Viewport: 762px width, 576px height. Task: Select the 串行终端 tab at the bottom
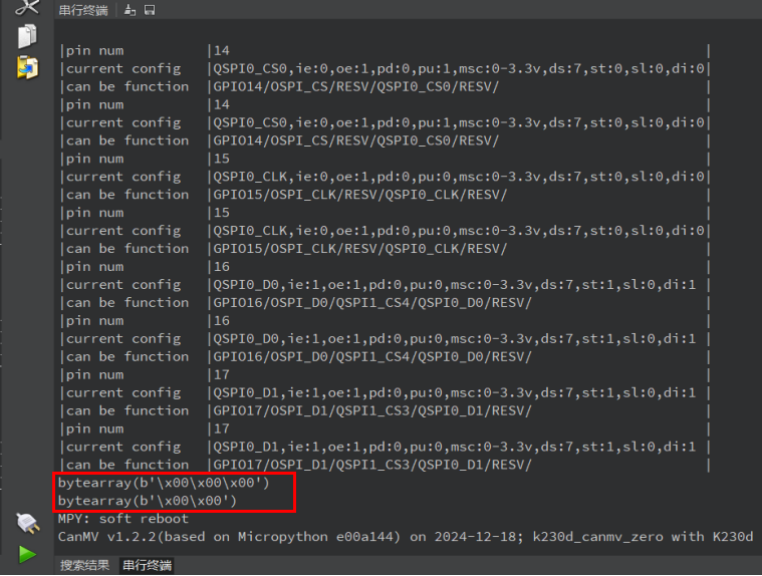click(147, 565)
